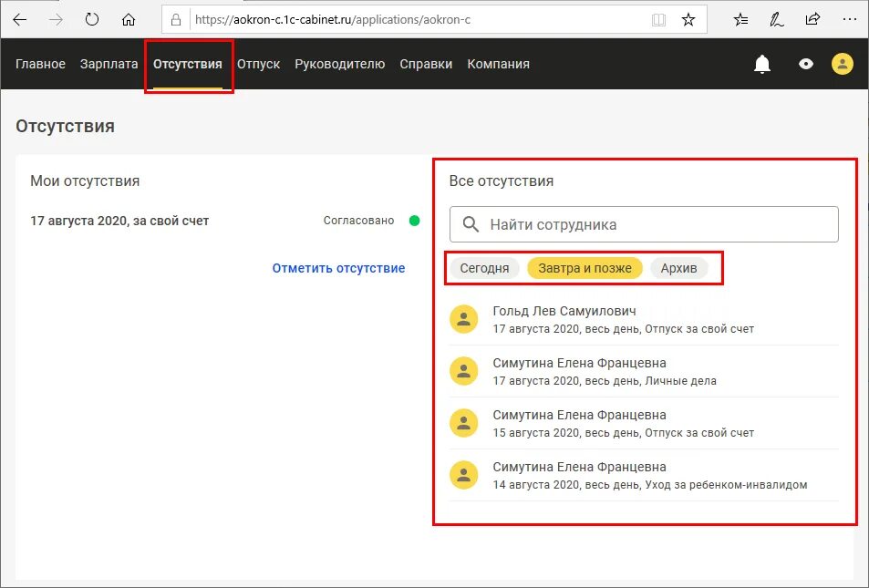Open Гольд Лев Самуилович absence record
This screenshot has width=869, height=588.
tap(644, 319)
